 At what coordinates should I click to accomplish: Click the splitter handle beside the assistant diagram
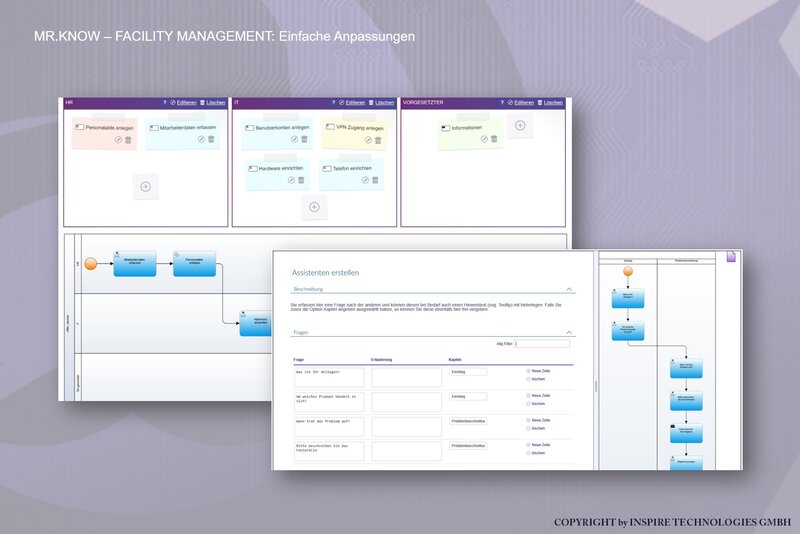[596, 386]
